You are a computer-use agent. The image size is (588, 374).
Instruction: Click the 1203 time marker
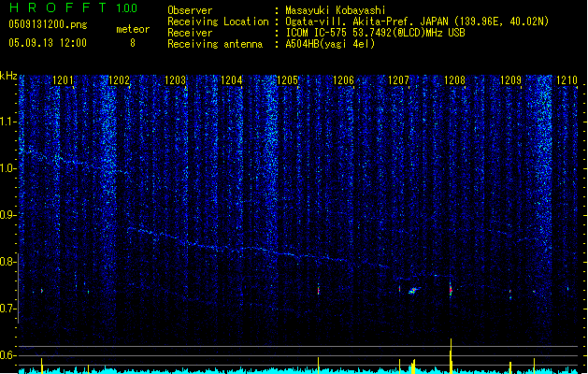click(x=175, y=79)
